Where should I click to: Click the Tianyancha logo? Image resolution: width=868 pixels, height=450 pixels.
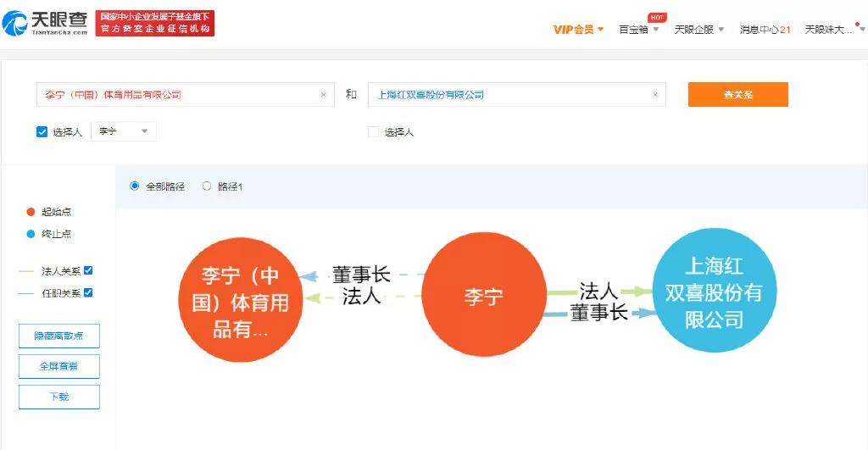point(46,23)
